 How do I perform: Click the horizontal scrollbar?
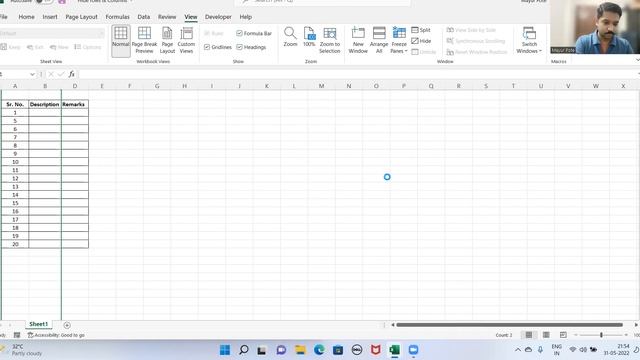pos(509,325)
